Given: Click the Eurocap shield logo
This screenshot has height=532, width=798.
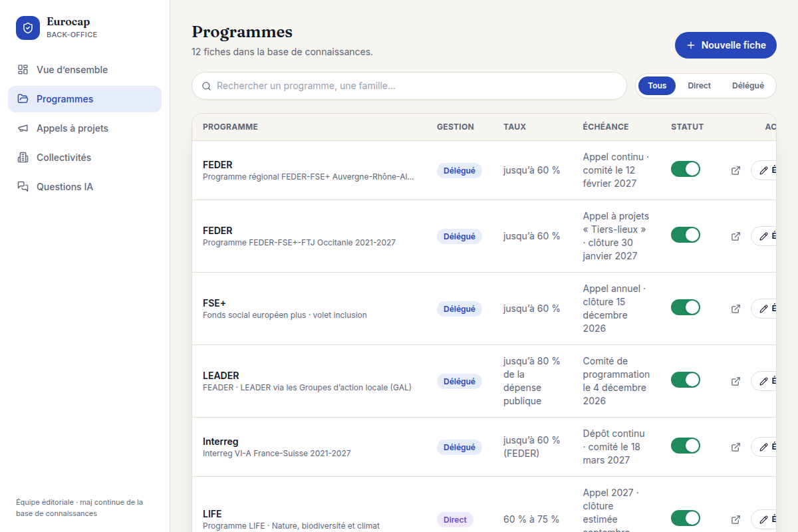Looking at the screenshot, I should [x=28, y=28].
